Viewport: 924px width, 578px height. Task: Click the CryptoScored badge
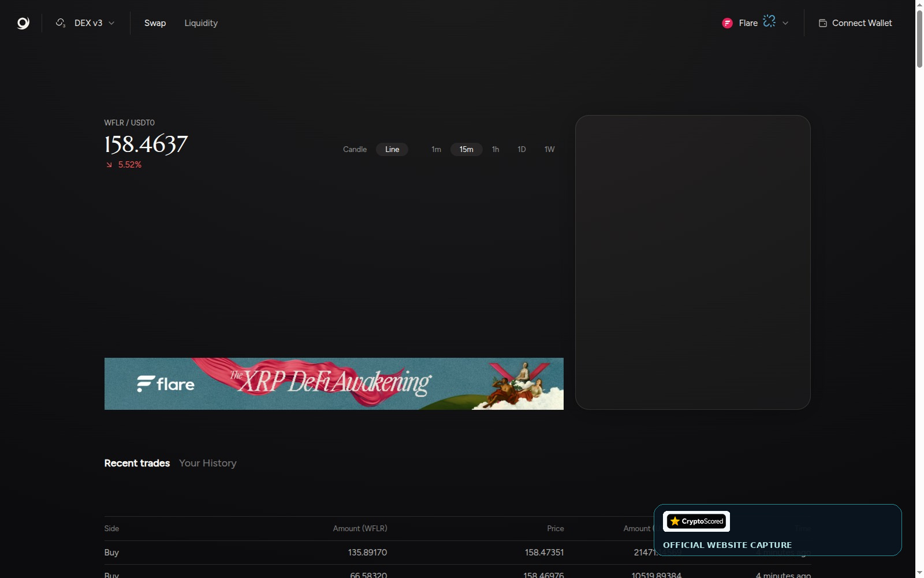click(696, 521)
